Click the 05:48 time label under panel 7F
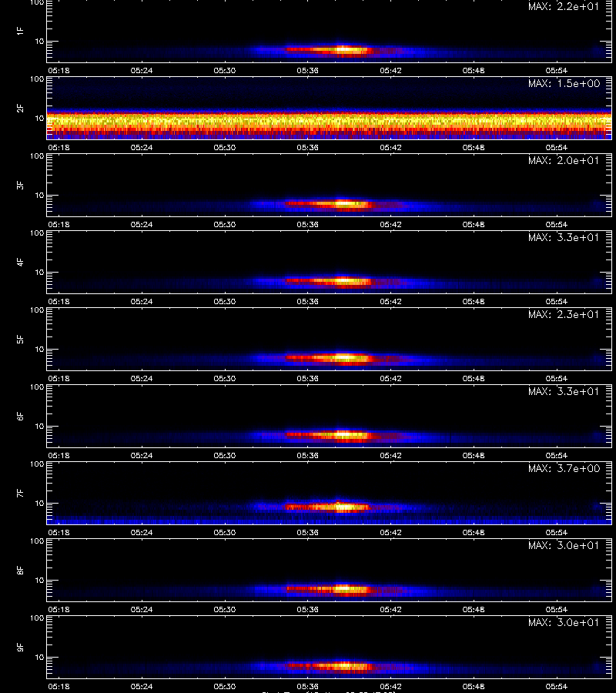Image resolution: width=616 pixels, height=693 pixels. pos(474,533)
